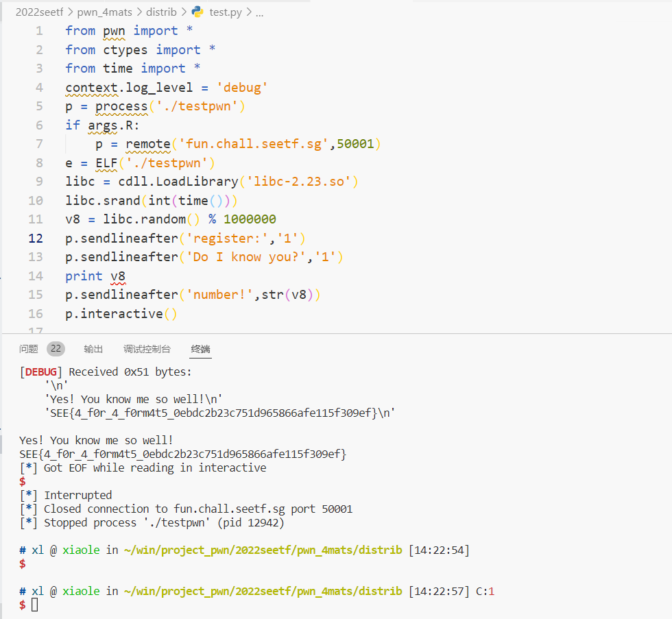Image resolution: width=672 pixels, height=619 pixels.
Task: Open the pwn_4mats breadcrumb folder
Action: (104, 12)
